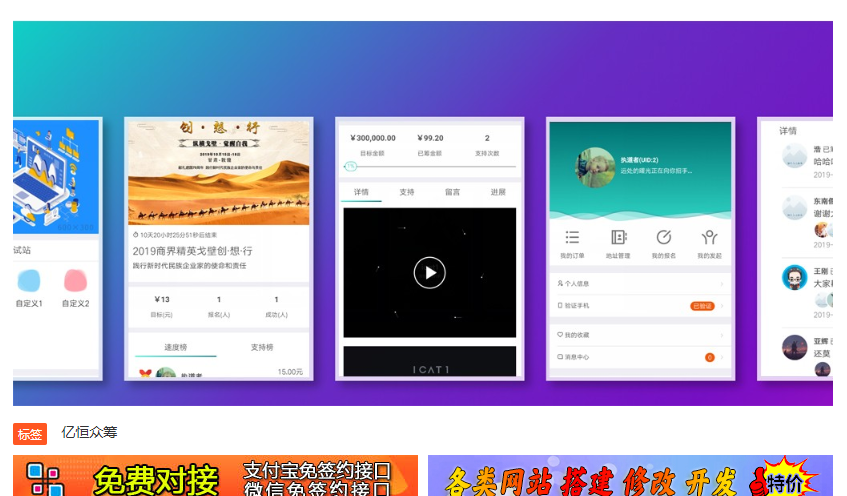Switch to the 留言 tab
The height and width of the screenshot is (496, 847).
tap(452, 192)
